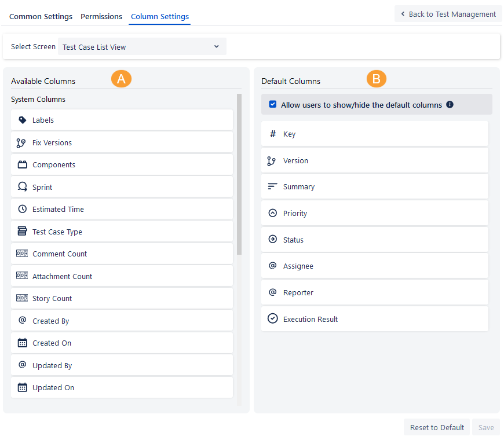Viewport: 504px width, 440px height.
Task: Select the Status default column text
Action: (293, 240)
